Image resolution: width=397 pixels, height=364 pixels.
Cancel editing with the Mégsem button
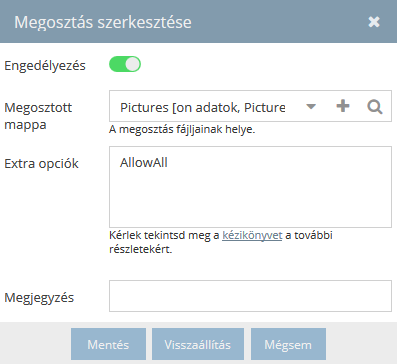pos(288,344)
